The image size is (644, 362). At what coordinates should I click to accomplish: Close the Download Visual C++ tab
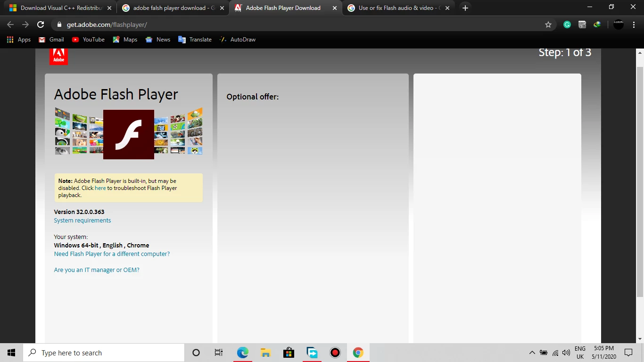point(109,8)
